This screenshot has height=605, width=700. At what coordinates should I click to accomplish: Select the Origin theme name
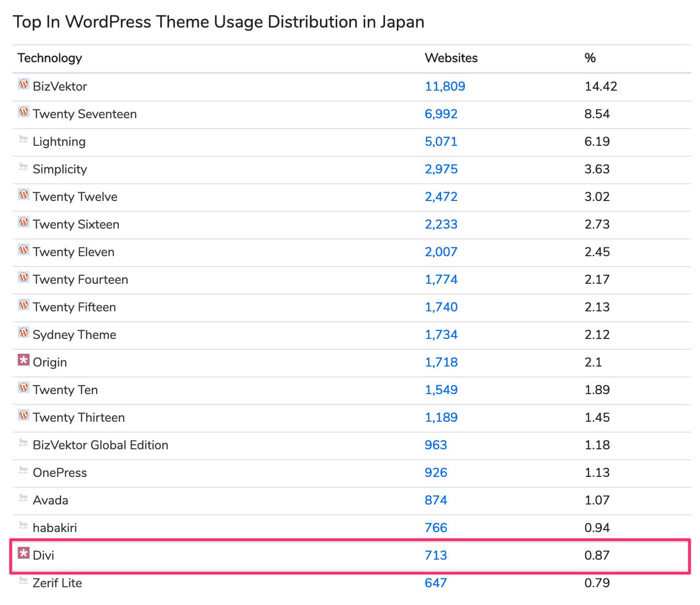pyautogui.click(x=50, y=362)
